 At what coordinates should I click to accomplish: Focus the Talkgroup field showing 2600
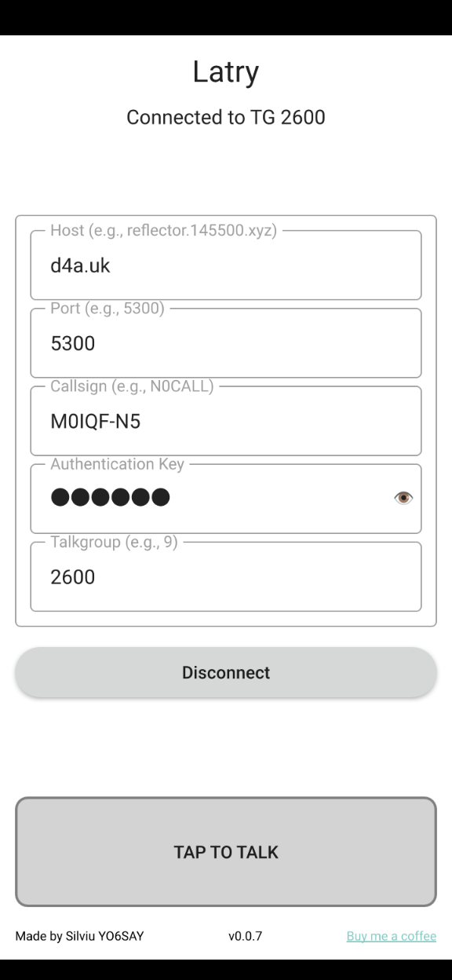tap(226, 576)
